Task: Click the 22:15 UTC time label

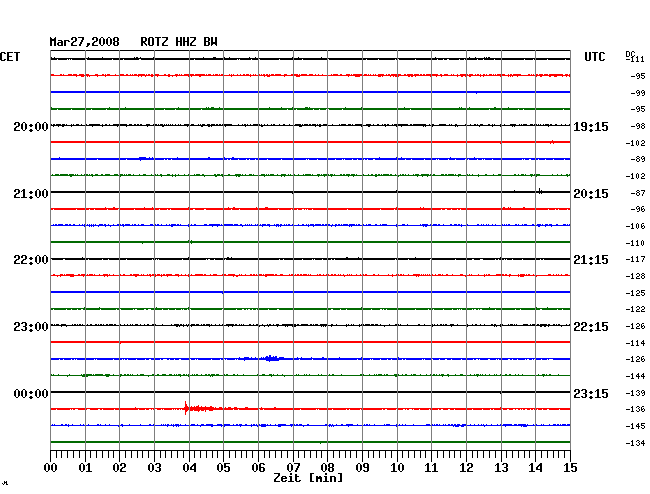Action: [591, 327]
